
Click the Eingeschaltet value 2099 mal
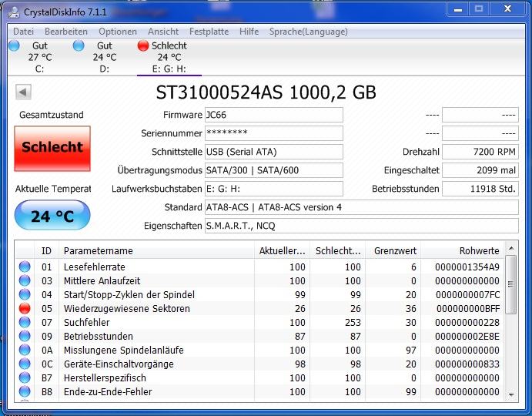click(480, 170)
